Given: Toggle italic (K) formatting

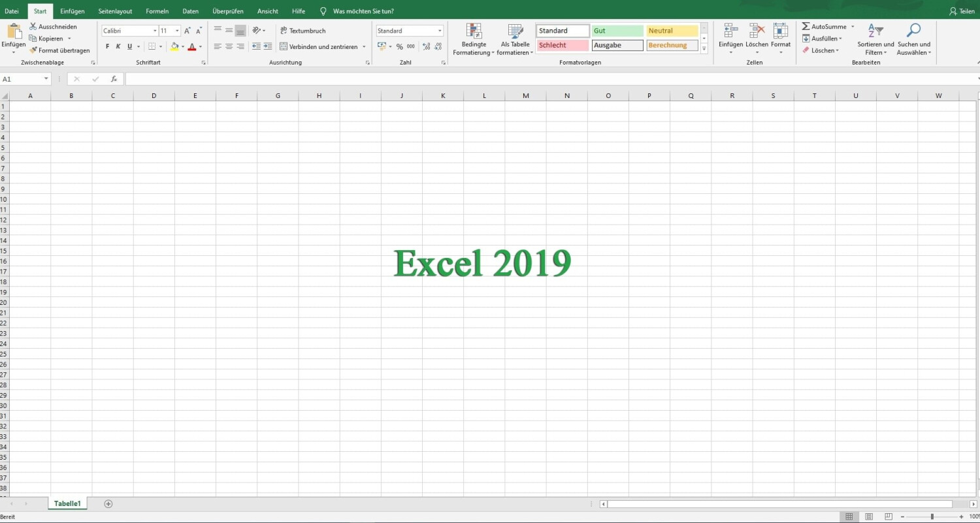Looking at the screenshot, I should coord(118,46).
